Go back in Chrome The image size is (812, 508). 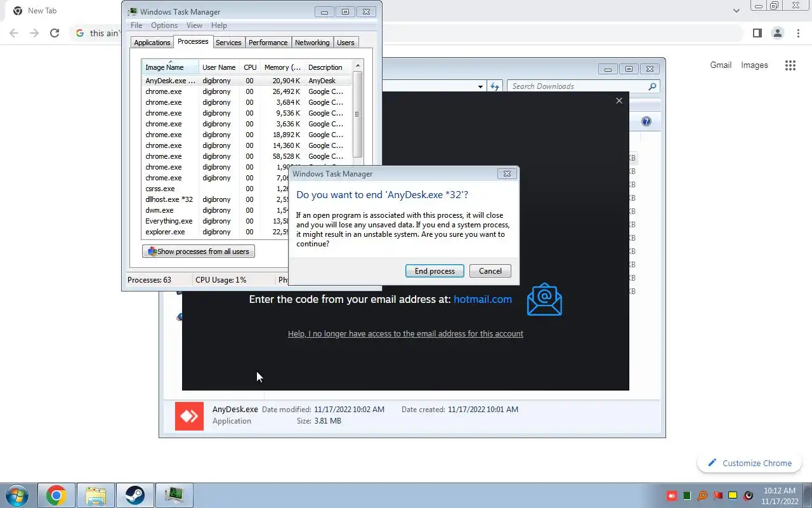pyautogui.click(x=14, y=33)
